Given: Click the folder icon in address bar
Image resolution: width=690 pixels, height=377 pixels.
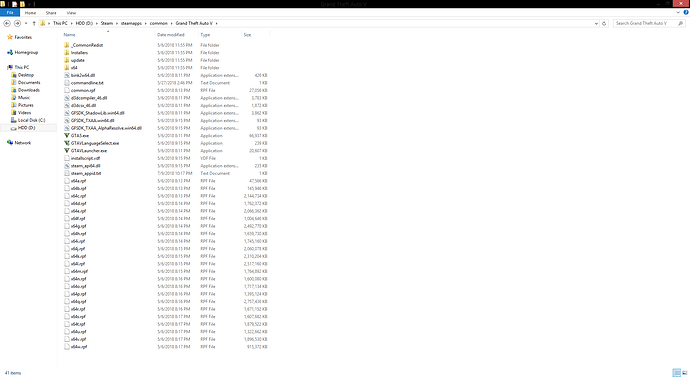Looking at the screenshot, I should point(43,23).
